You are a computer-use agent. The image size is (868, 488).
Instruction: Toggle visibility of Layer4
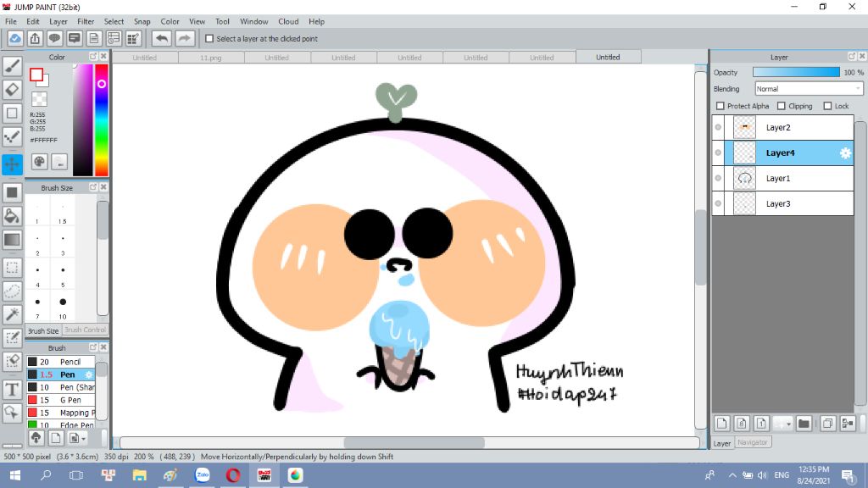click(x=718, y=152)
